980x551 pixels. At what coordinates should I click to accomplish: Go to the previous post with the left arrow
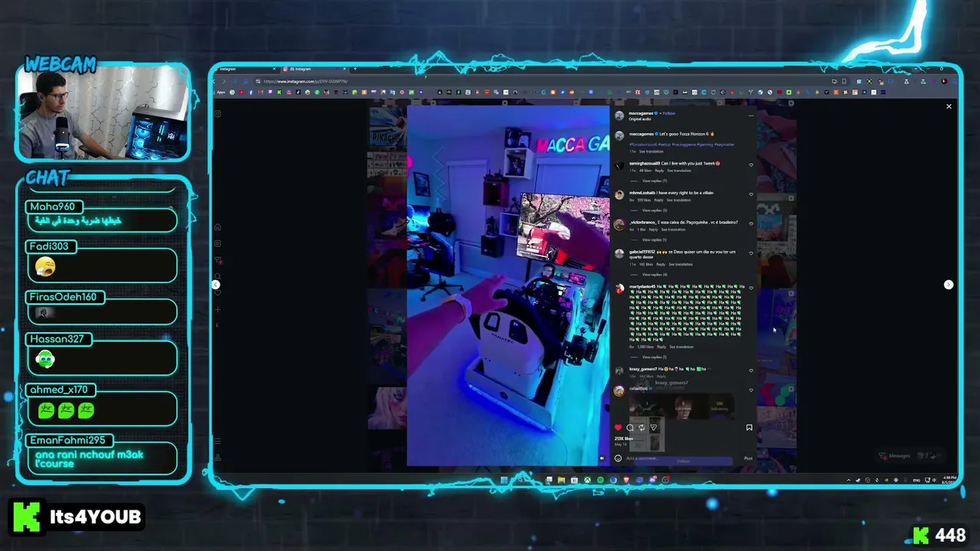(x=216, y=285)
